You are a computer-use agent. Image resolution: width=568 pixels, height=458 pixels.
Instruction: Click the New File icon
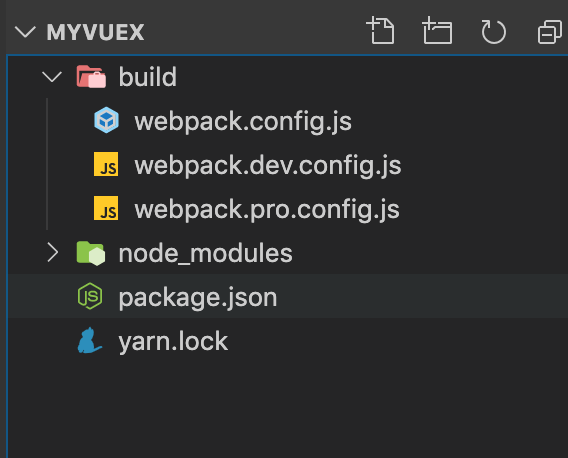tap(381, 31)
